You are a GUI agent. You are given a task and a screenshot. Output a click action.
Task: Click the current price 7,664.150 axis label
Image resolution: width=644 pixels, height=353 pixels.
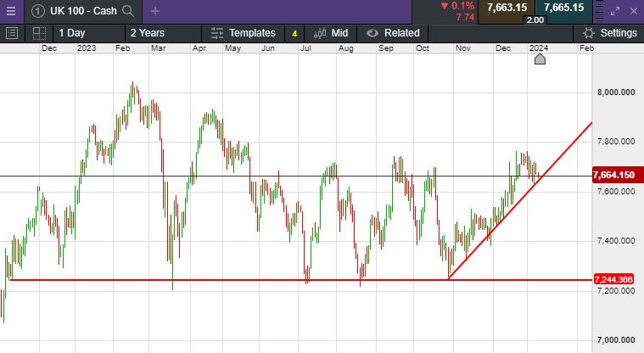click(x=616, y=176)
